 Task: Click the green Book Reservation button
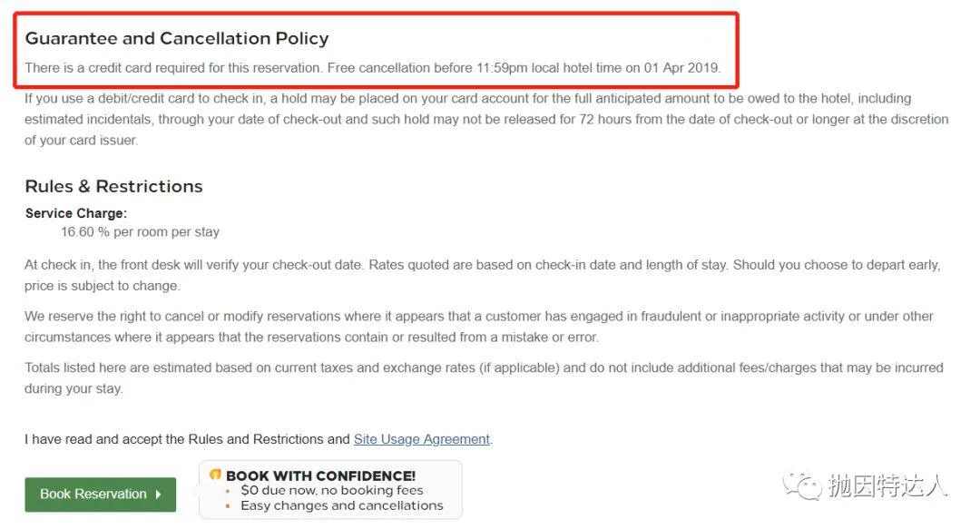tap(100, 494)
